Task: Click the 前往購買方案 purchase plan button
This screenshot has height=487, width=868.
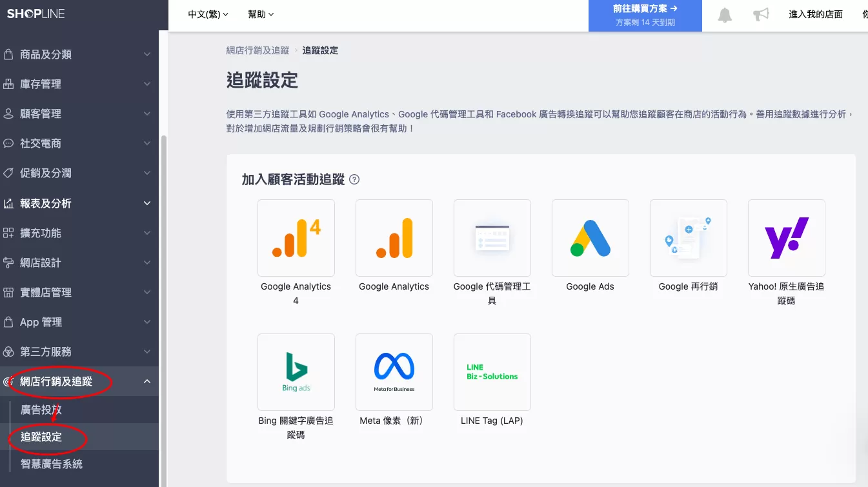Action: pyautogui.click(x=645, y=15)
